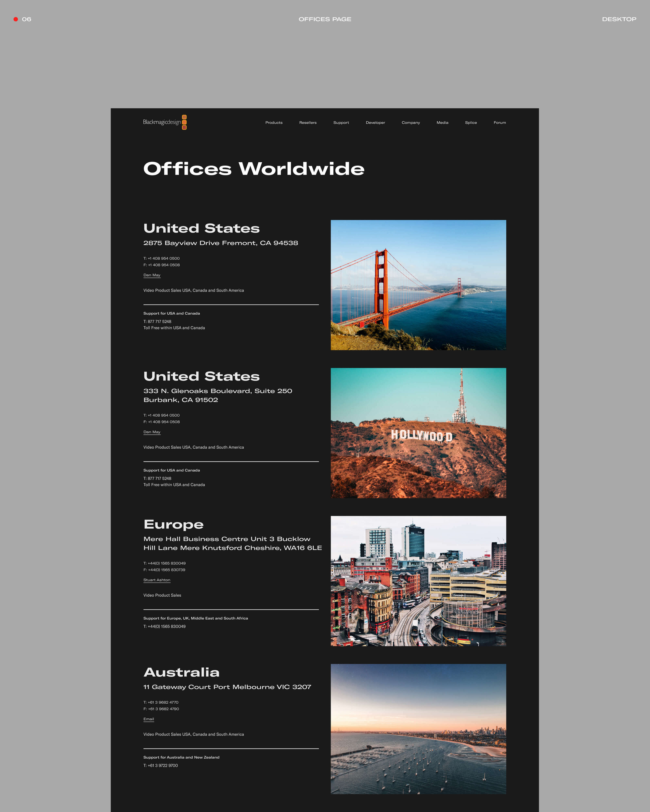Go to Splice in navigation
The image size is (650, 812).
coord(471,123)
